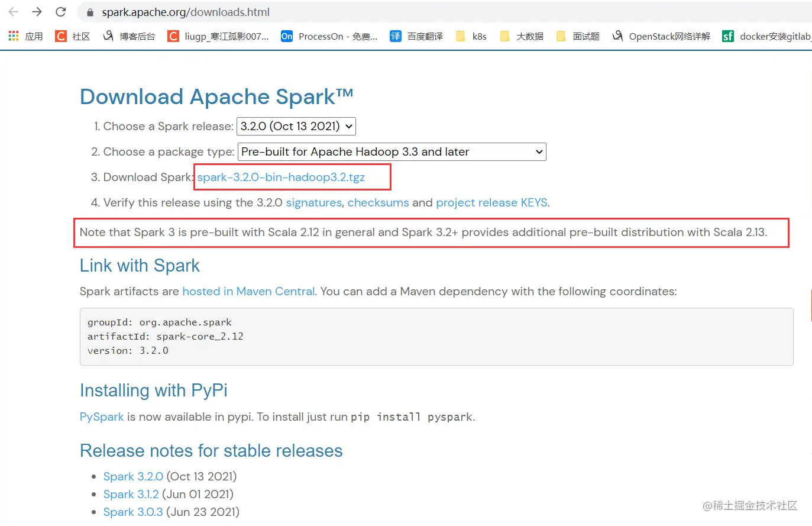Download spark-3.2.0-bin-hadoop3.2.tgz link
Screen dimensions: 812x526
coord(281,177)
